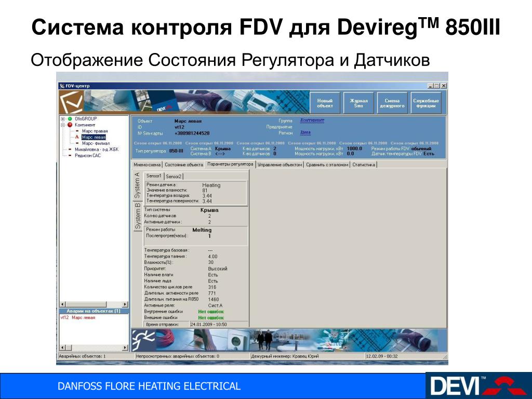
Task: Click the Внешние ошибки value Нет ошибок
Action: tap(211, 318)
